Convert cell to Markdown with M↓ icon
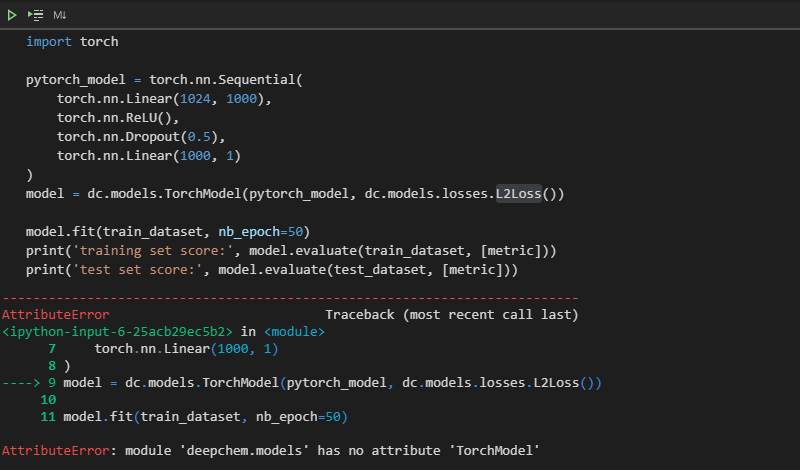Viewport: 800px width, 470px height. coord(60,15)
